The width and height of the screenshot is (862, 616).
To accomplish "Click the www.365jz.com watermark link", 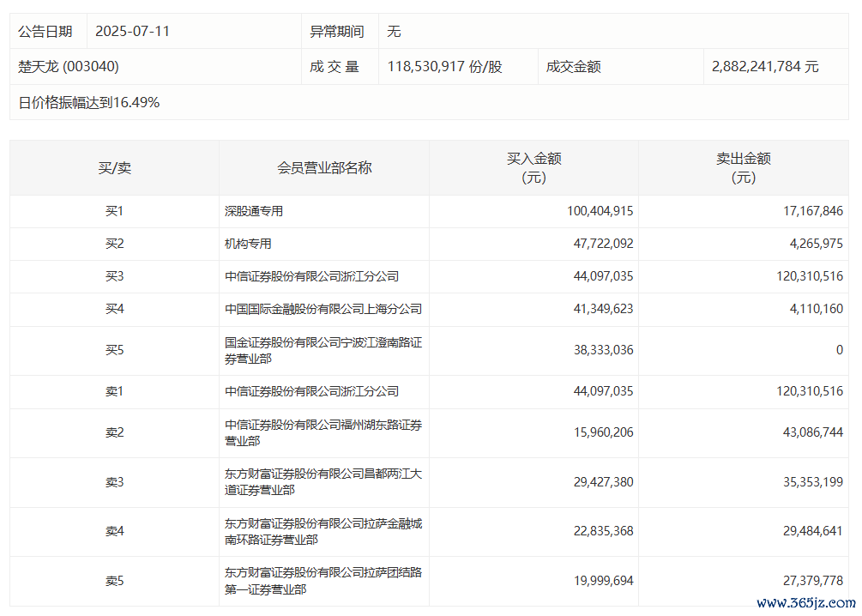I will pos(805,603).
